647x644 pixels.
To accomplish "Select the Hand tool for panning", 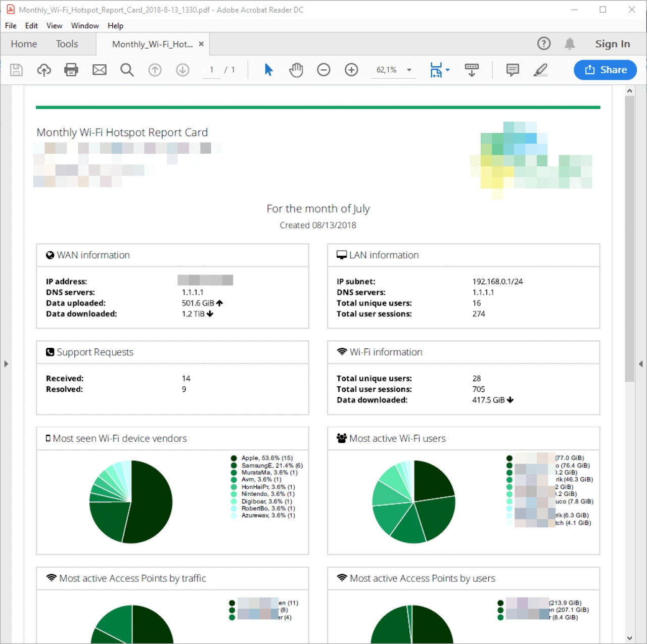I will pyautogui.click(x=296, y=70).
